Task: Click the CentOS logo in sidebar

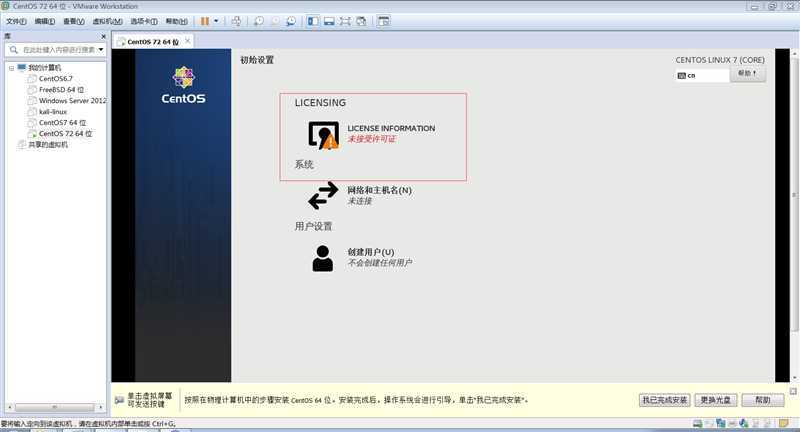Action: click(183, 85)
